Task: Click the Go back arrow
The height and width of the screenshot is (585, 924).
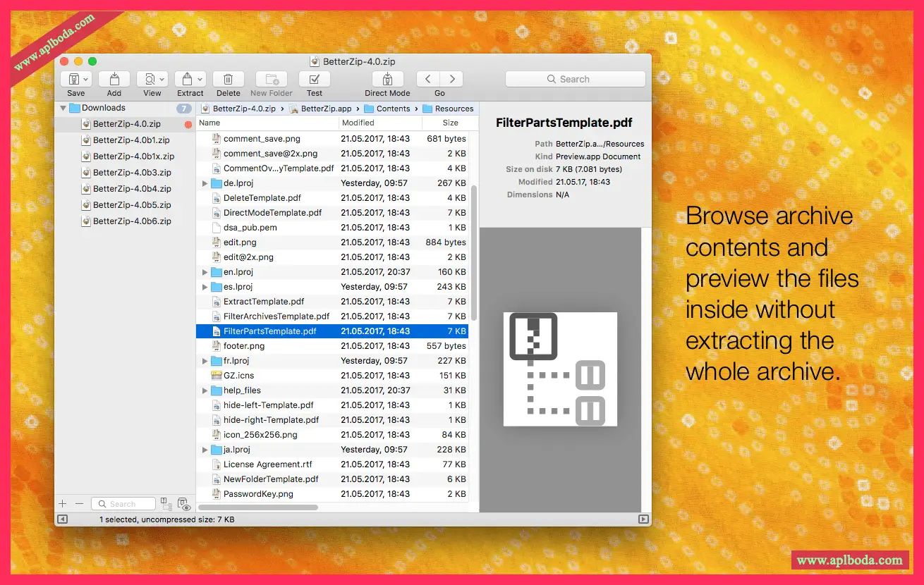Action: (427, 80)
